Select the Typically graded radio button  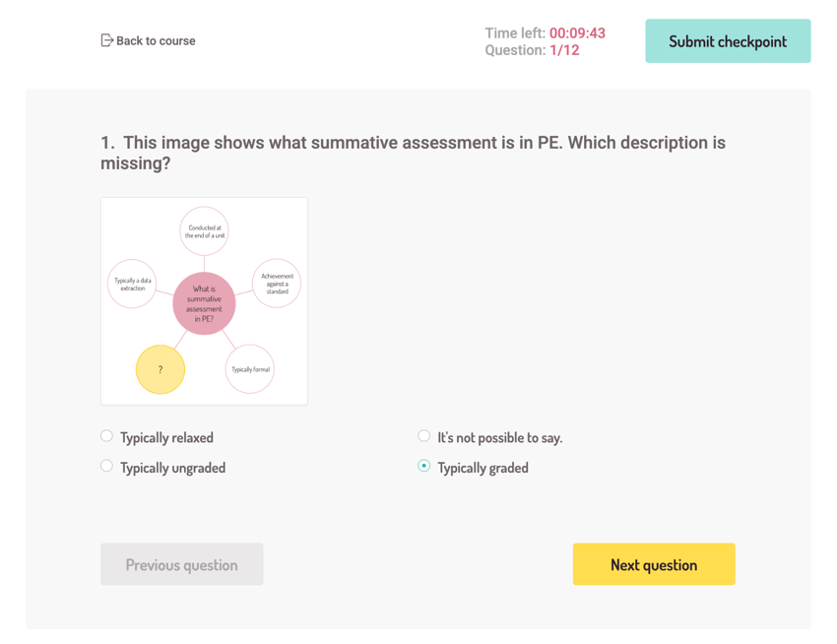pos(423,466)
